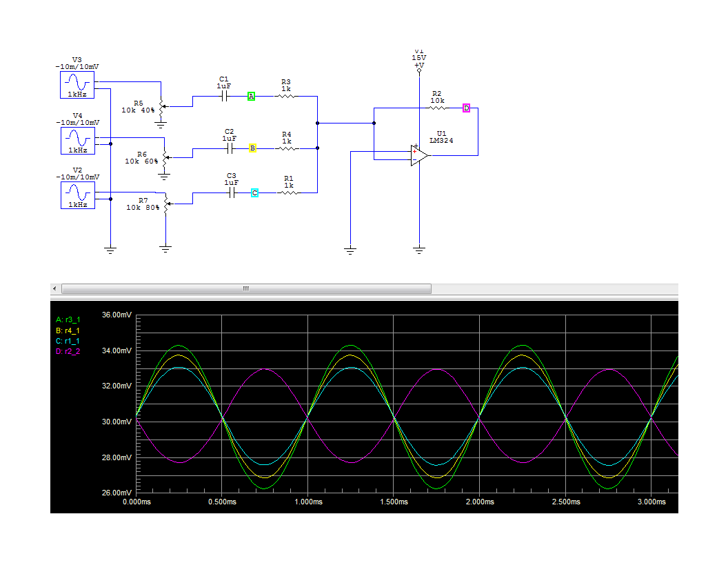
Task: Select the U1 LM324 op-amp symbol
Action: pyautogui.click(x=418, y=155)
